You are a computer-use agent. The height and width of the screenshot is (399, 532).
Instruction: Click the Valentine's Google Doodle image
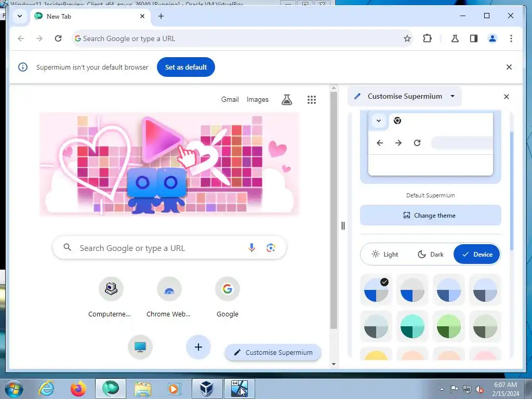point(169,164)
